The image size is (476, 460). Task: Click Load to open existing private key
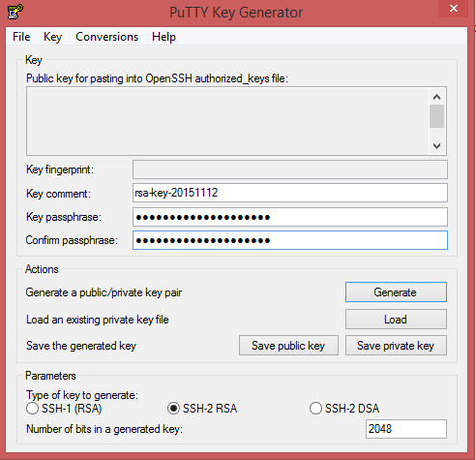tap(396, 320)
